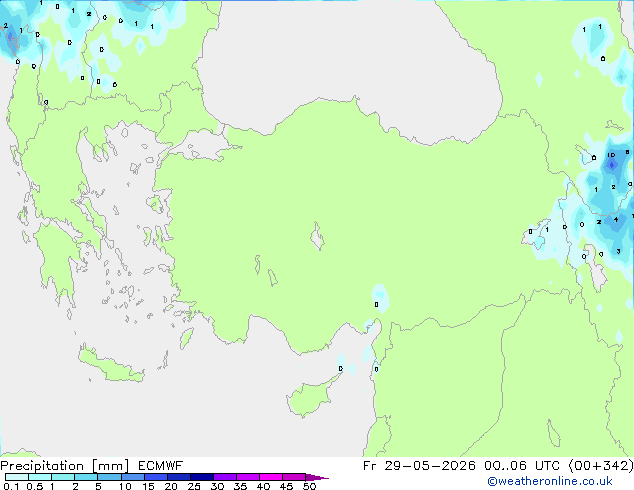The width and height of the screenshot is (634, 490).
Task: Select the 15–20 mm legend color box
Action: [x=155, y=477]
